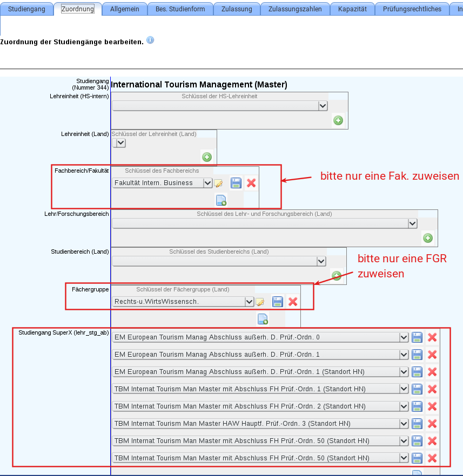The image size is (463, 476).
Task: Edit the Fakultät Intern. Business entry via pencil icon
Action: point(218,183)
